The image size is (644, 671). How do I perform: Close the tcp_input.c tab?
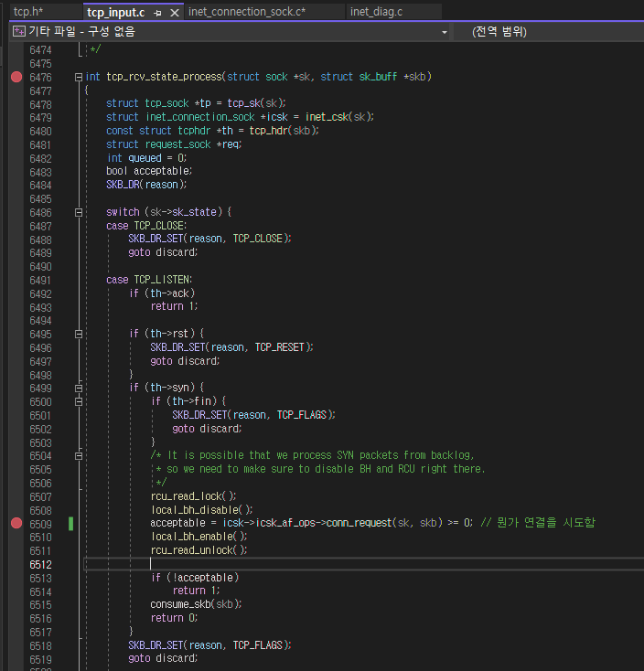(173, 13)
